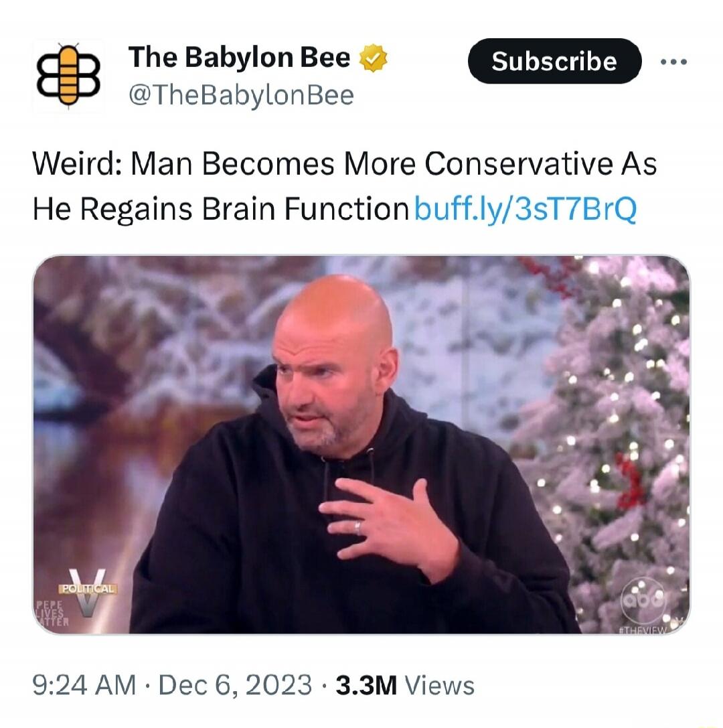723x728 pixels.
Task: Click the 3.3M Views count
Action: [x=405, y=685]
